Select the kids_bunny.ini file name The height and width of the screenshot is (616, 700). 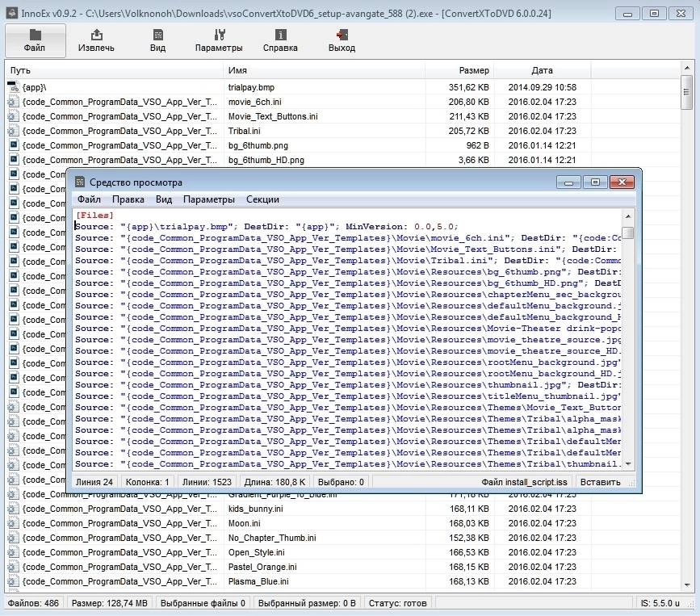(255, 509)
